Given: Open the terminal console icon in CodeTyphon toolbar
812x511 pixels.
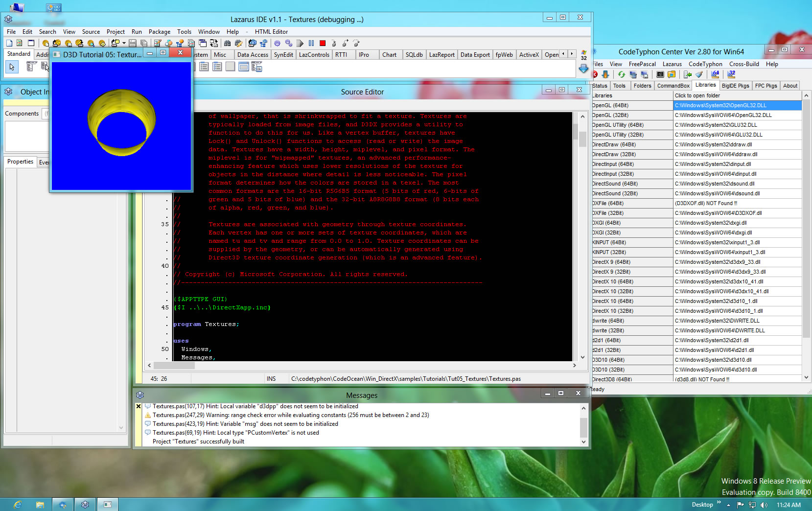Looking at the screenshot, I should pyautogui.click(x=660, y=74).
